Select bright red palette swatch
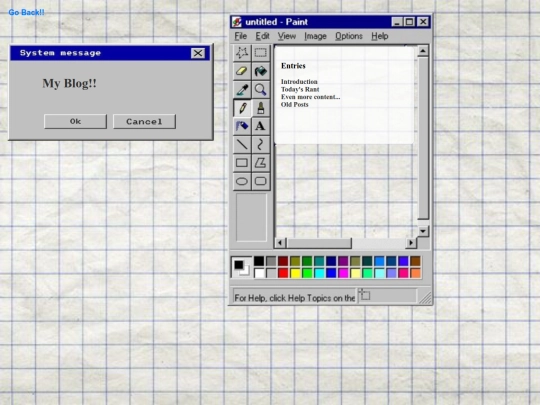The width and height of the screenshot is (540, 405). [283, 273]
